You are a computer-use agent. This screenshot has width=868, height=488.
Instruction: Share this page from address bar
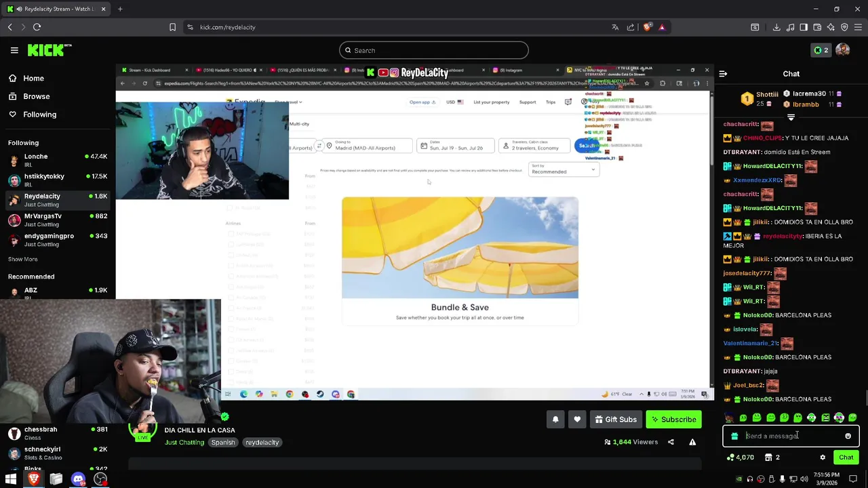[631, 27]
